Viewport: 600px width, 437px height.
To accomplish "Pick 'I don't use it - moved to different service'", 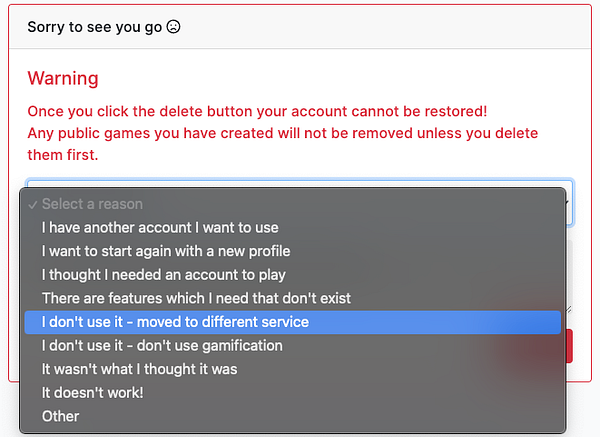I will pos(175,322).
